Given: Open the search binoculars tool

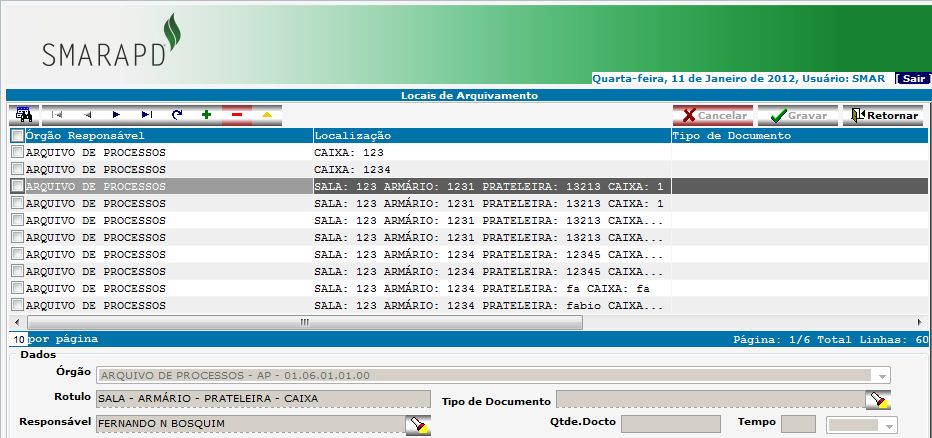Looking at the screenshot, I should 24,115.
